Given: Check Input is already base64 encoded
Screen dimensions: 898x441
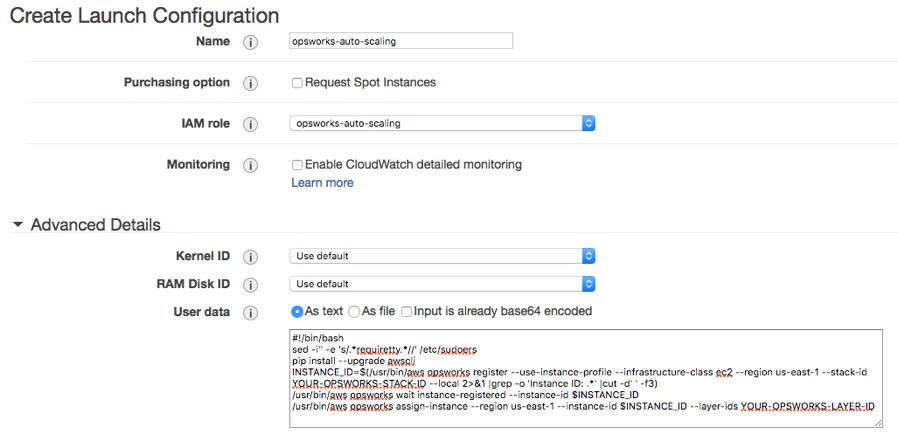Looking at the screenshot, I should click(406, 312).
